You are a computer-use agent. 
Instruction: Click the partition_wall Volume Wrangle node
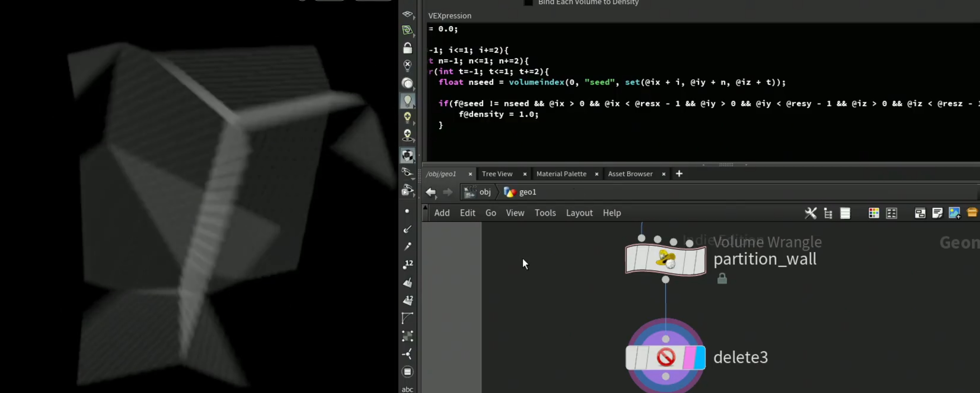665,260
